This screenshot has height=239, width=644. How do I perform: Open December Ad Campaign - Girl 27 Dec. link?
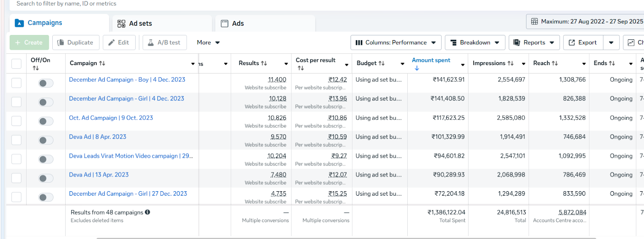128,194
